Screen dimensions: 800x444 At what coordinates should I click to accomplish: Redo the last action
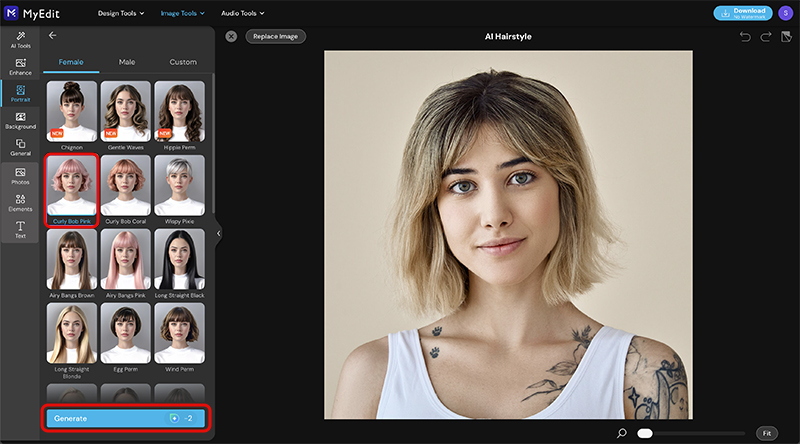click(766, 36)
